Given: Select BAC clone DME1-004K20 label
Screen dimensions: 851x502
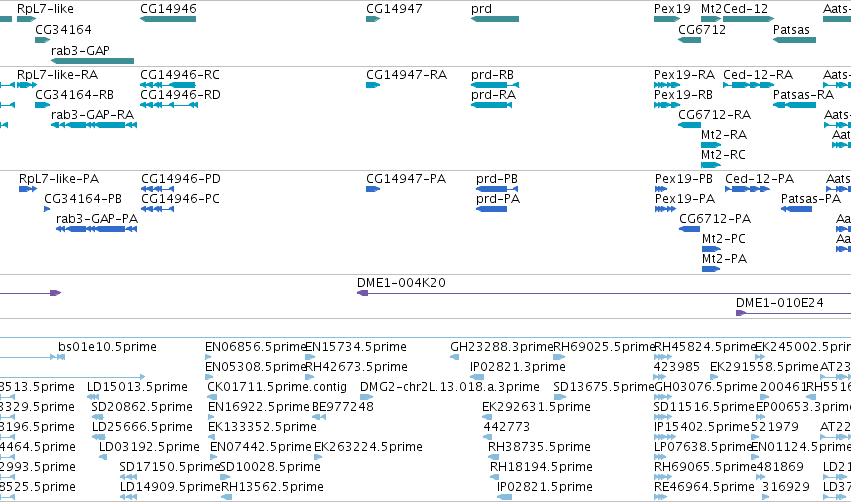Looking at the screenshot, I should (401, 283).
